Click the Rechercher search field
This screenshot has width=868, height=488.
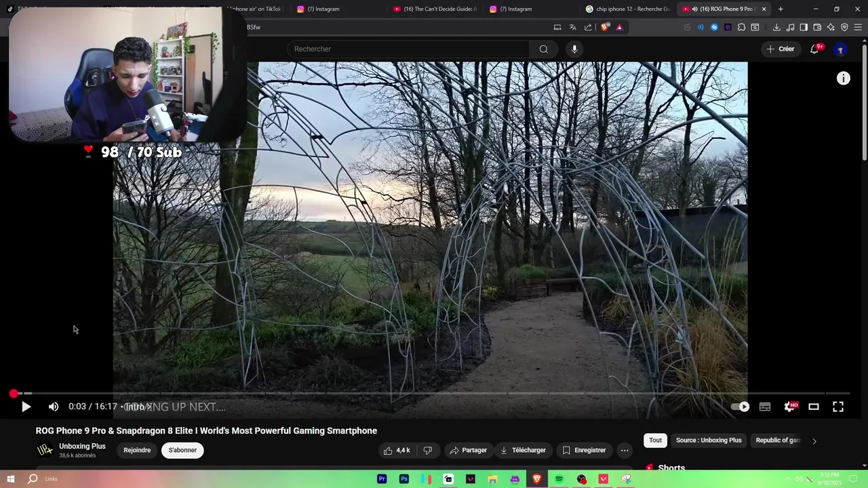408,49
